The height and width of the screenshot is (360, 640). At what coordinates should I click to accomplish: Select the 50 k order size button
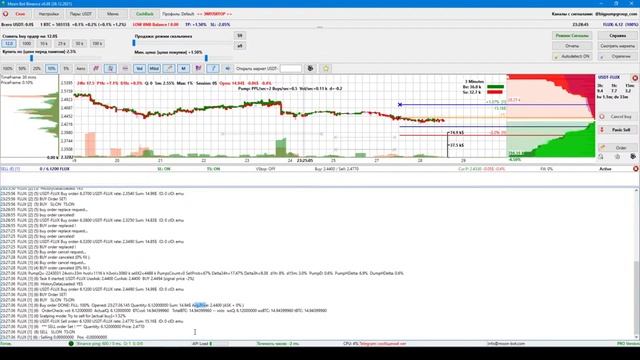79,43
